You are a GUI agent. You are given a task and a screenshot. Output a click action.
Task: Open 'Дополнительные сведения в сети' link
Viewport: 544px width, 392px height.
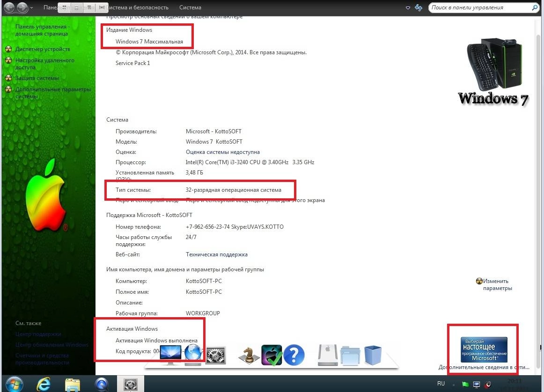(484, 367)
